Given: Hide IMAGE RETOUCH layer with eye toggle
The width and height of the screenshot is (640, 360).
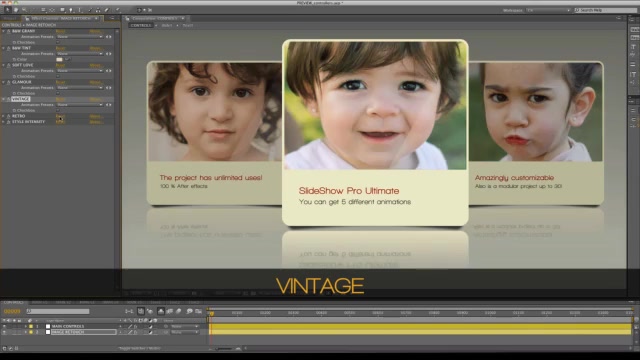Looking at the screenshot, I should [x=4, y=332].
